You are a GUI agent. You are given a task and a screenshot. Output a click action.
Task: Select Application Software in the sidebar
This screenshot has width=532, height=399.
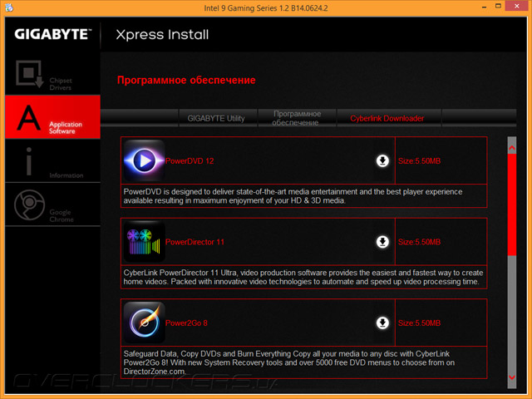tap(52, 117)
